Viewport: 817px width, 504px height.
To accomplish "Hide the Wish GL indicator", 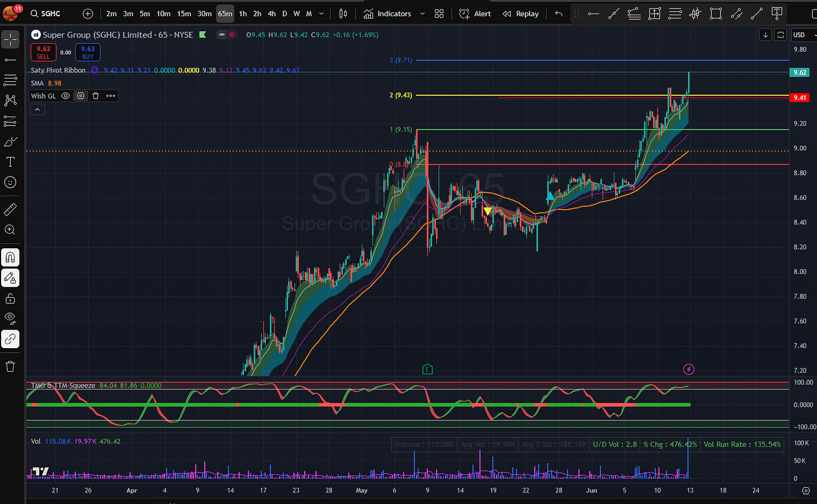I will coord(66,96).
